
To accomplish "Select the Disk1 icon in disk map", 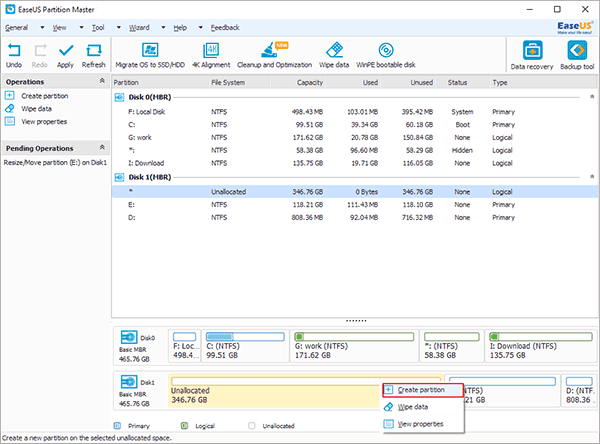I will click(x=129, y=382).
